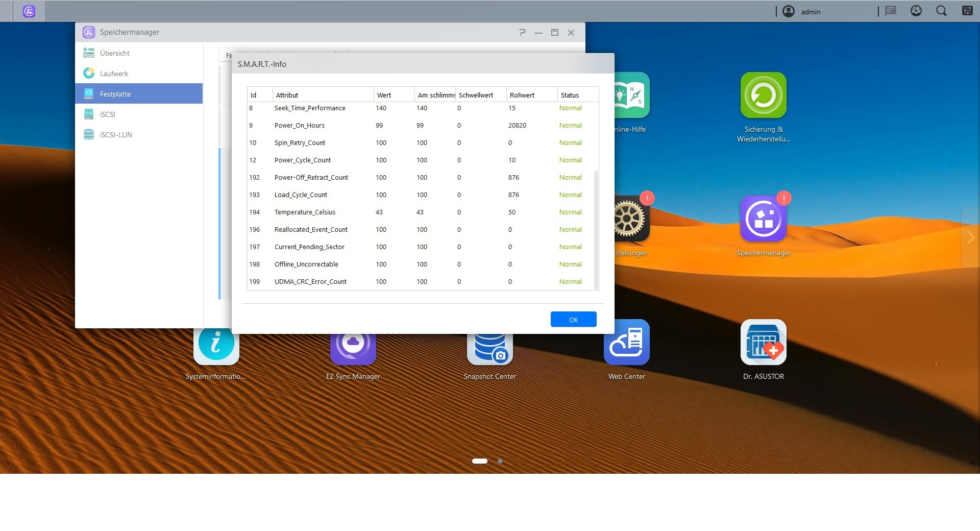The width and height of the screenshot is (980, 531).
Task: Click the Rohwert column header
Action: (532, 95)
